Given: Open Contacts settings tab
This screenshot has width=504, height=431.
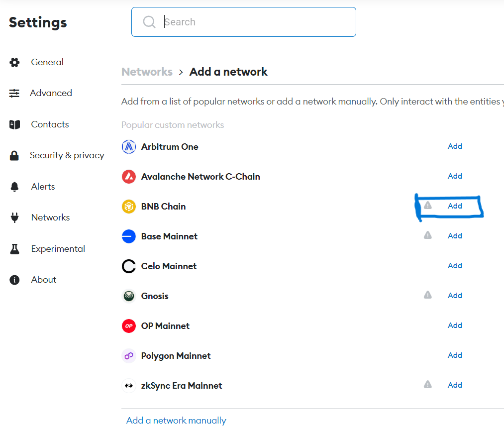Looking at the screenshot, I should (50, 124).
